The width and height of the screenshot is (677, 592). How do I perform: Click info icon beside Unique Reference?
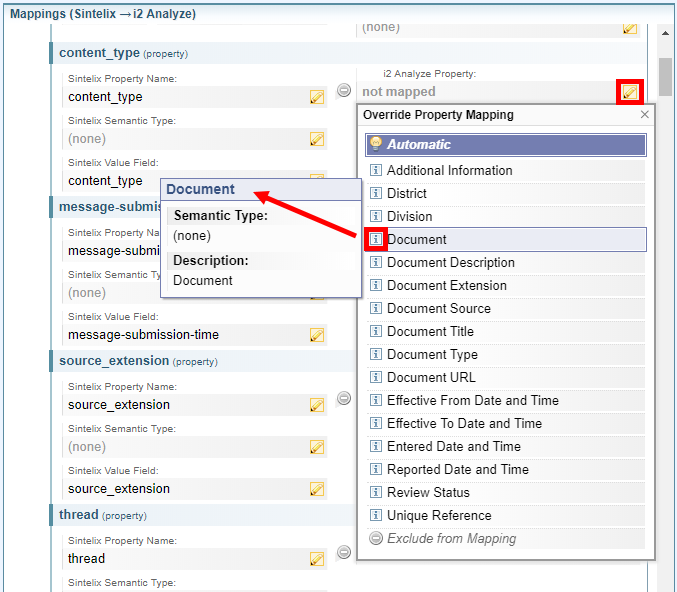click(376, 515)
